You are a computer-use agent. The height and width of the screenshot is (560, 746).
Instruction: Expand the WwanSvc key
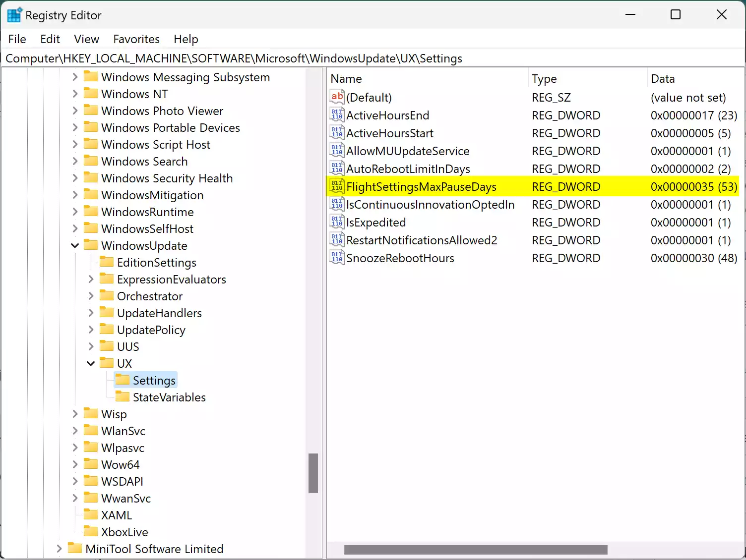[75, 498]
